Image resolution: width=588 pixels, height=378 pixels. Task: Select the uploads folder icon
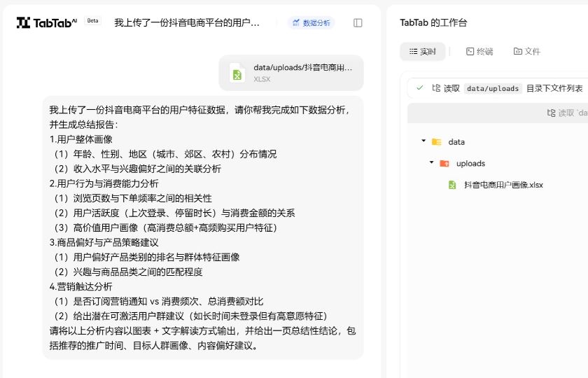click(444, 163)
